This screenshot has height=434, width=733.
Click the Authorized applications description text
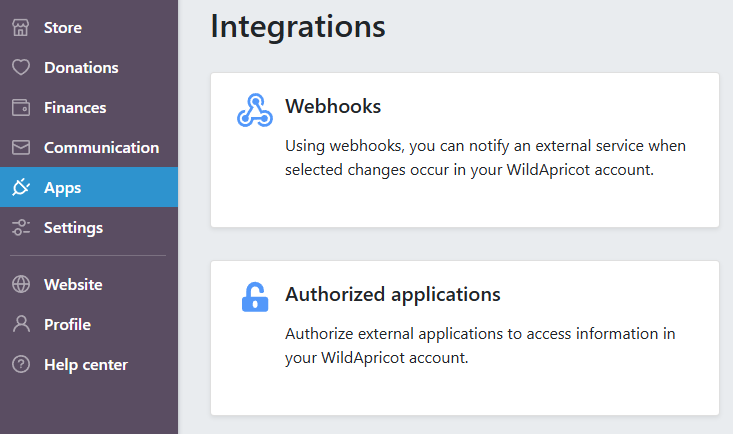coord(480,346)
